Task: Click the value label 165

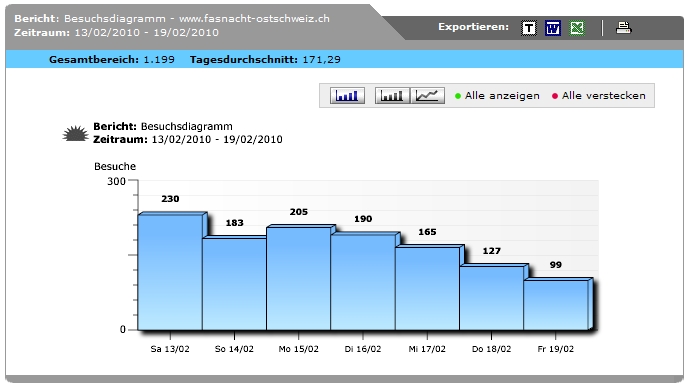Action: click(x=427, y=232)
